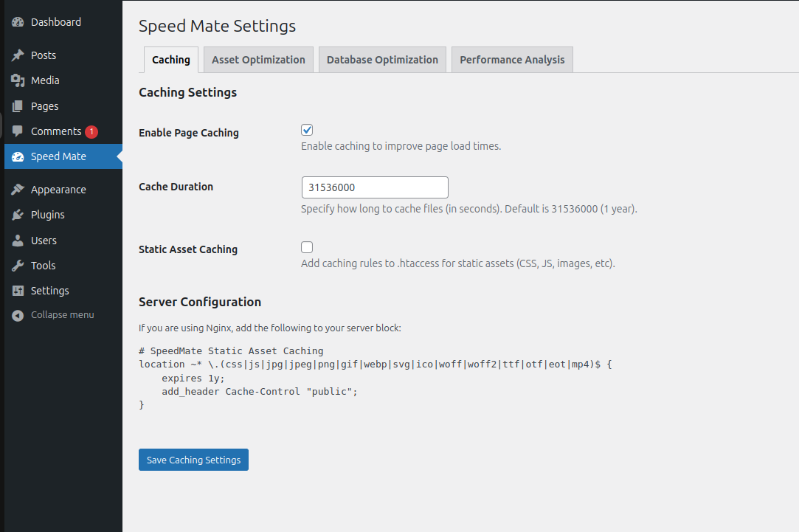The height and width of the screenshot is (532, 799).
Task: Click the 'Enable caching to improve page load times' description
Action: tap(401, 146)
